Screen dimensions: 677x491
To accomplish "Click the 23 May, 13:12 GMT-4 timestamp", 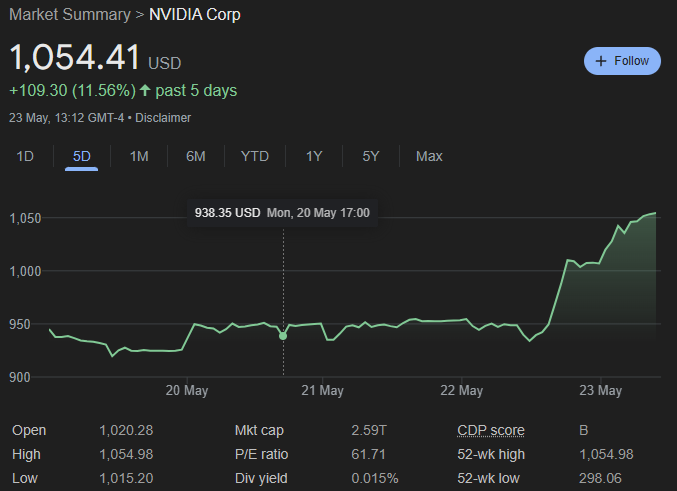I will pos(66,118).
